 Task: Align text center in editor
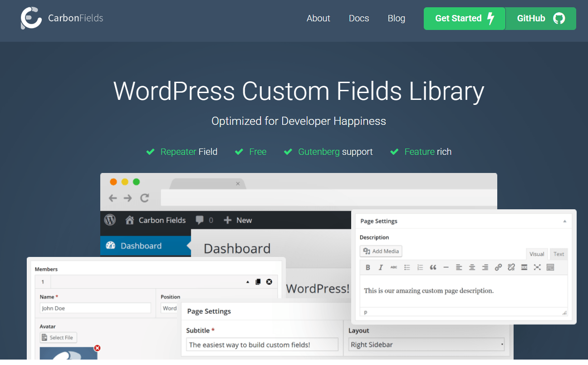472,267
